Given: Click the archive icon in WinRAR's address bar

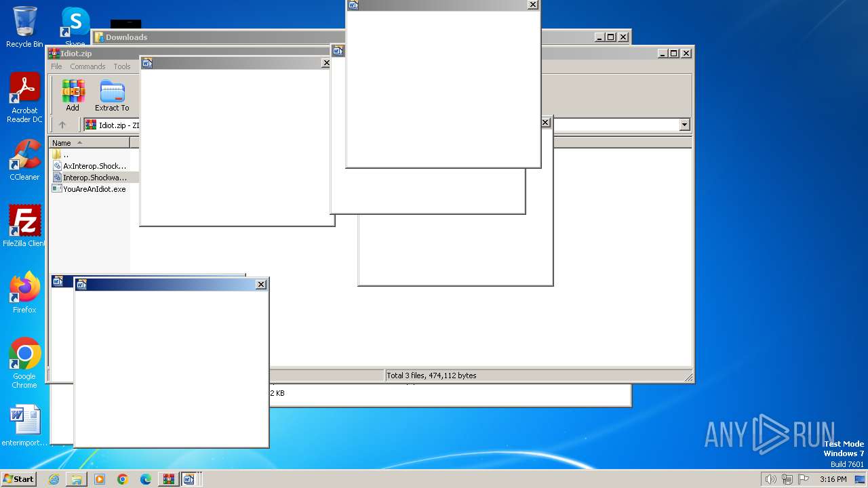Looking at the screenshot, I should tap(90, 125).
